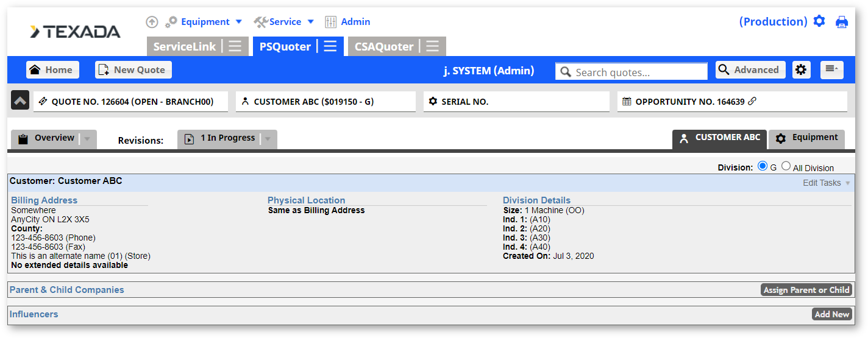Click the (Production) environment link

[773, 21]
